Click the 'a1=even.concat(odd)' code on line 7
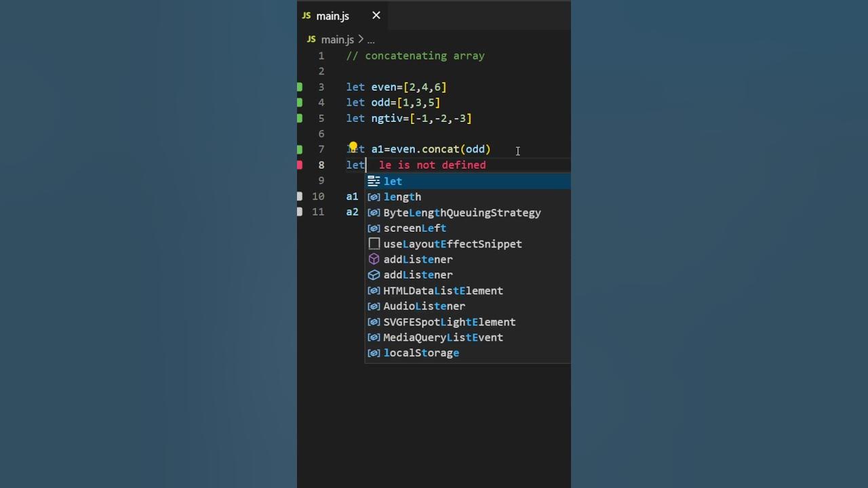Screen dimensions: 868x488 point(431,149)
